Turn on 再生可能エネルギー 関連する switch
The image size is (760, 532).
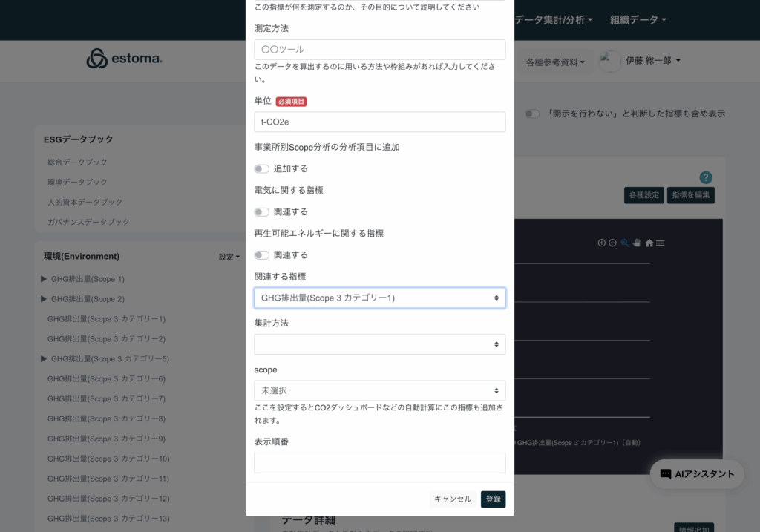[x=262, y=255]
